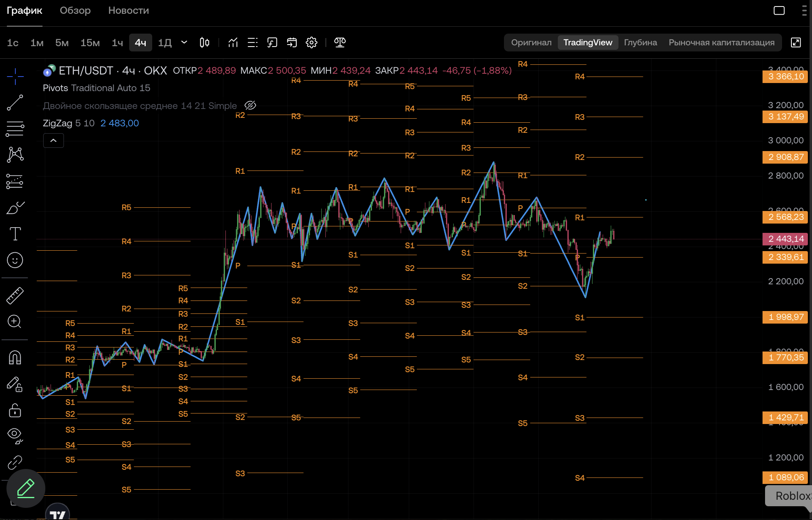Select the trend line drawing tool
Screen dimensions: 812x520
[x=15, y=102]
